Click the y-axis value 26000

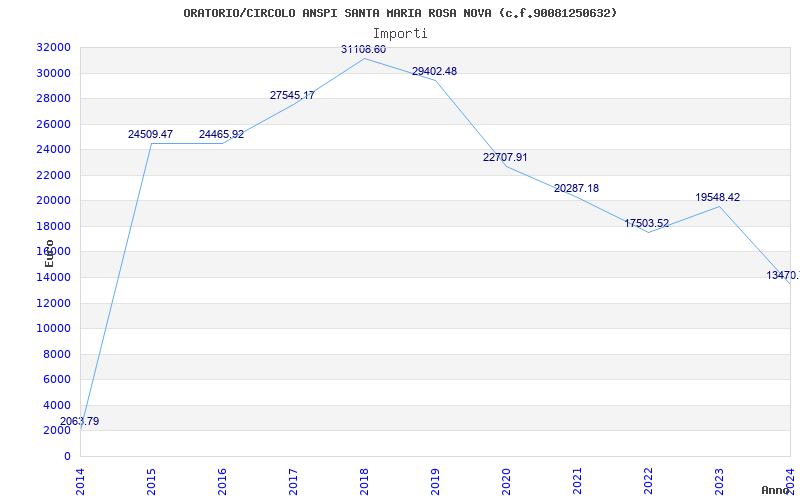53,124
